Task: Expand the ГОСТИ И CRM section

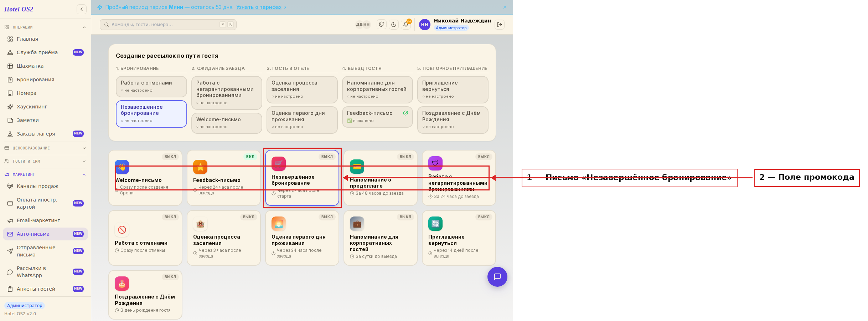Action: pyautogui.click(x=45, y=161)
